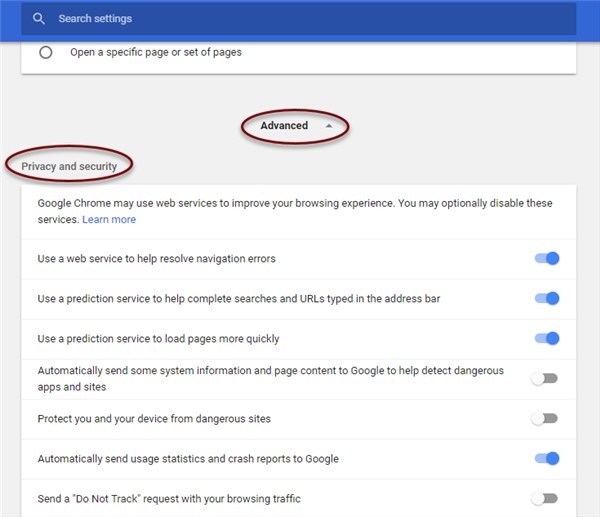Turn on the 'Do Not Track' request toggle
Image resolution: width=600 pixels, height=517 pixels.
[x=545, y=498]
